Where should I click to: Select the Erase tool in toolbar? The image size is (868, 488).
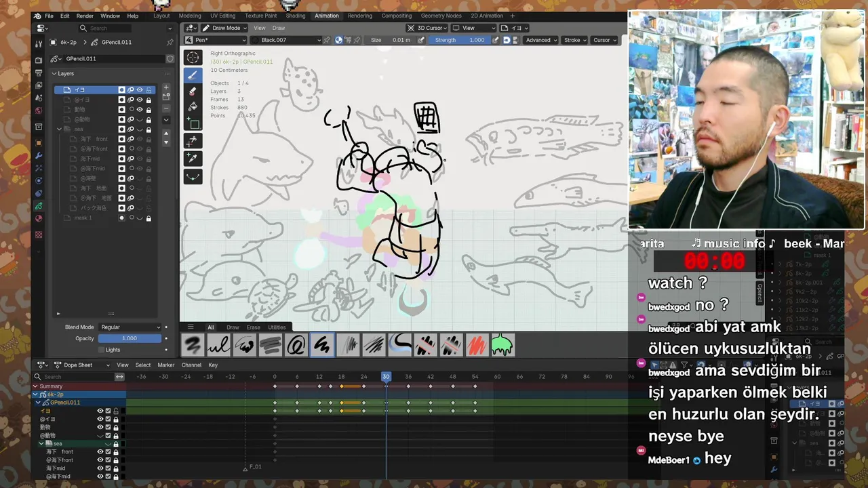point(193,91)
